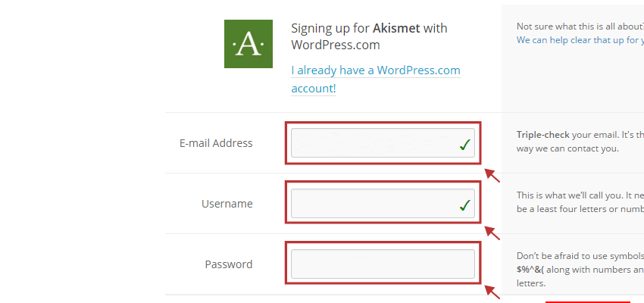
Task: Click the "Password" field label
Action: point(229,264)
